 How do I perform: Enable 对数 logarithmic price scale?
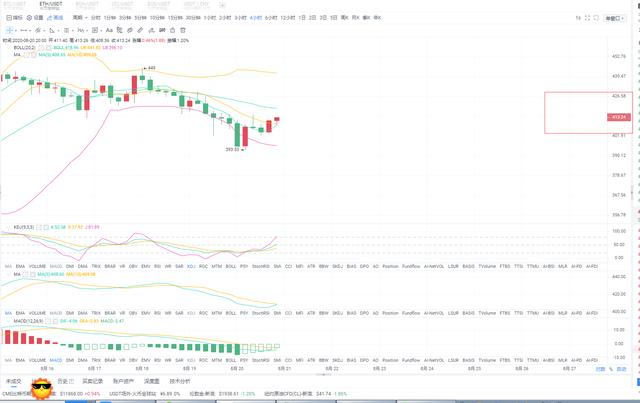(x=600, y=369)
